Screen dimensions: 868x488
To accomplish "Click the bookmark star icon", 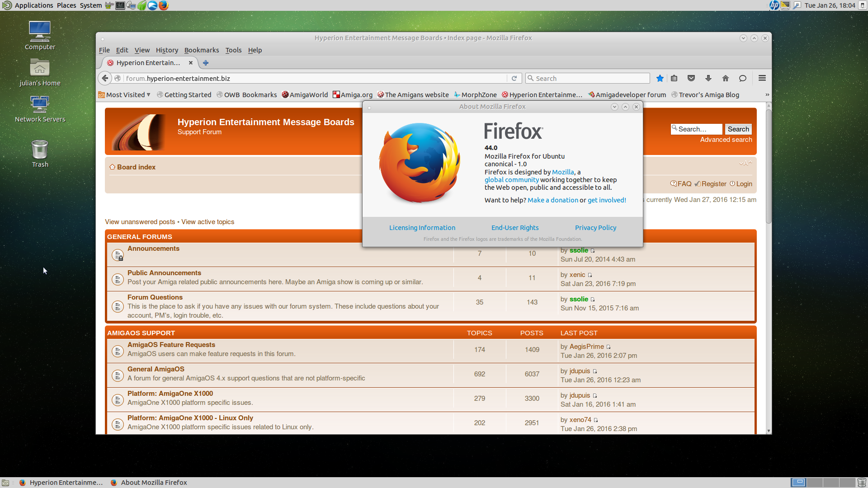I will point(660,78).
